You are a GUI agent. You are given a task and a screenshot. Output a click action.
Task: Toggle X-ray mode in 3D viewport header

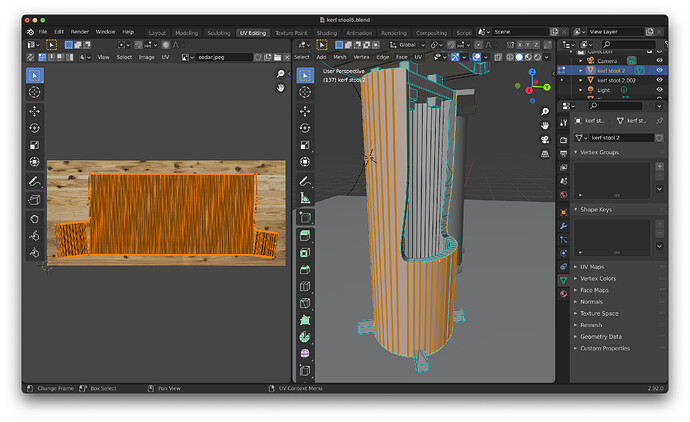pos(498,57)
